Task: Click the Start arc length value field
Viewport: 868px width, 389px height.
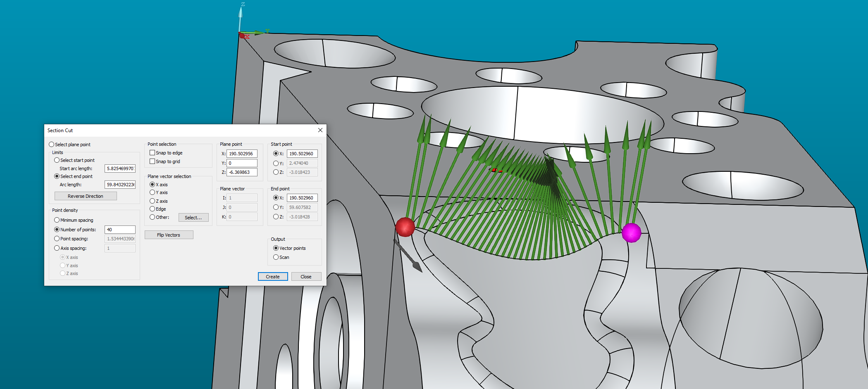Action: point(120,168)
